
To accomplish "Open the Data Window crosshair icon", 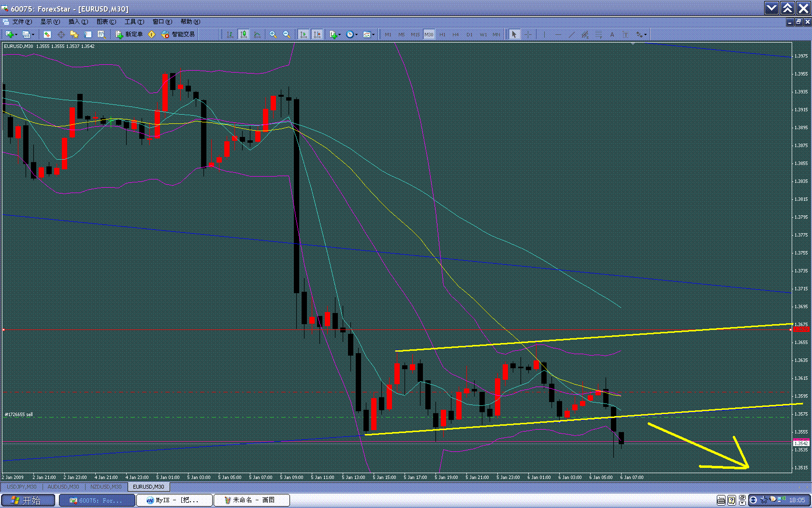I will pyautogui.click(x=61, y=34).
